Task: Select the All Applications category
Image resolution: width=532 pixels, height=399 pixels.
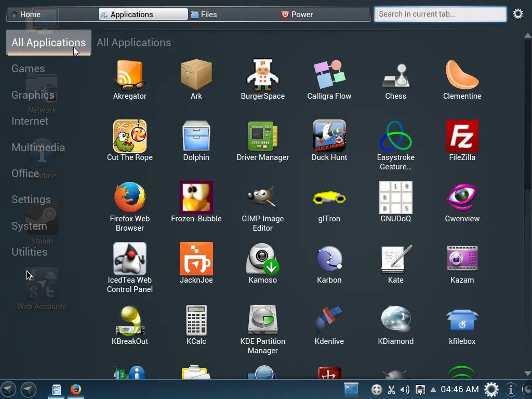Action: pyautogui.click(x=48, y=43)
